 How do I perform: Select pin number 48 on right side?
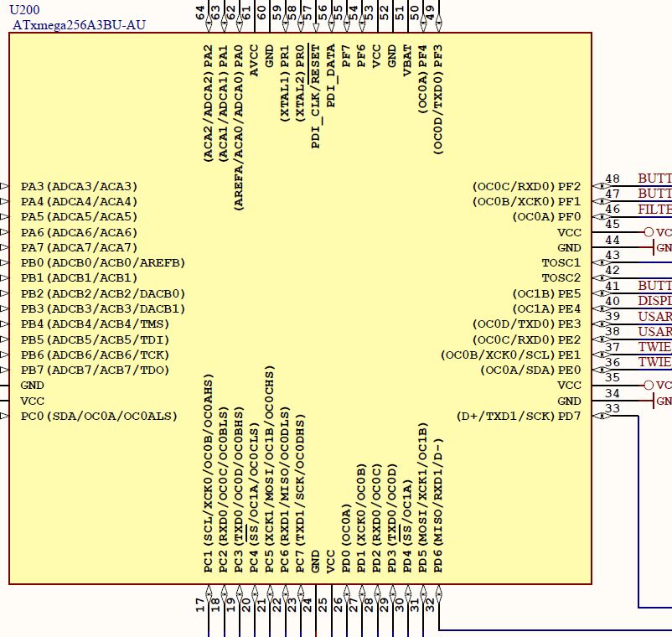tap(613, 179)
